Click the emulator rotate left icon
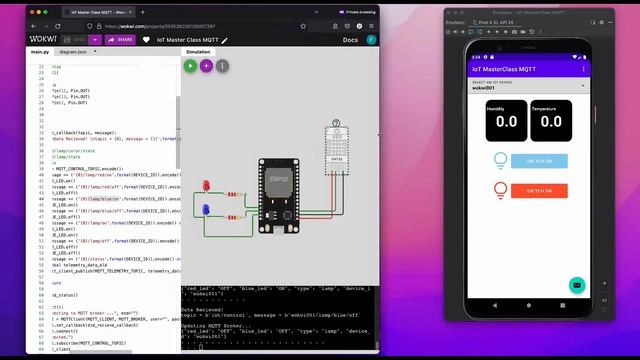Image resolution: width=640 pixels, height=360 pixels. (470, 31)
